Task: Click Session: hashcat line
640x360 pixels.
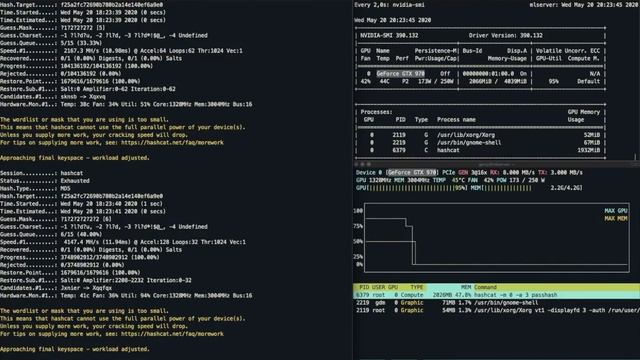Action: pyautogui.click(x=42, y=173)
